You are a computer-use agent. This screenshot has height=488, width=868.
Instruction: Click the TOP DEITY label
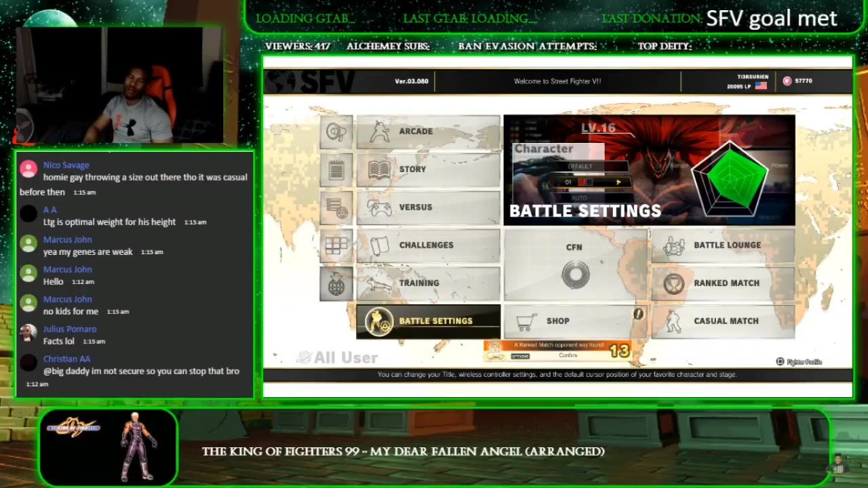coord(665,47)
